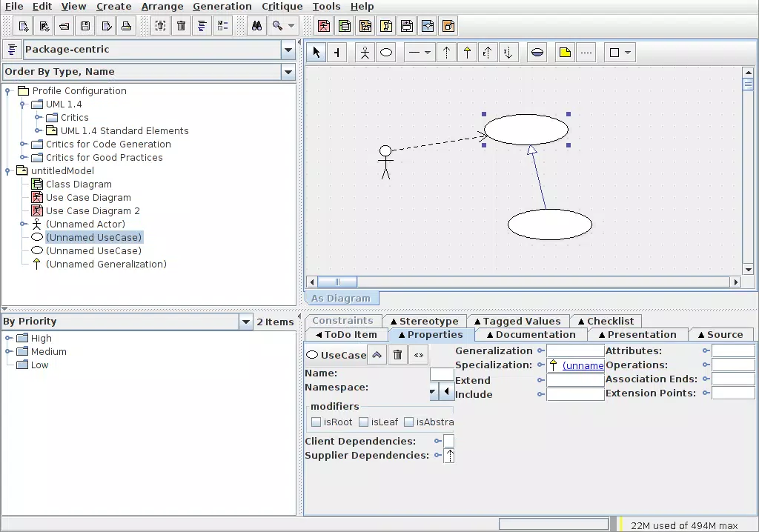The height and width of the screenshot is (532, 759).
Task: Click the Find binoculars icon
Action: pyautogui.click(x=256, y=26)
